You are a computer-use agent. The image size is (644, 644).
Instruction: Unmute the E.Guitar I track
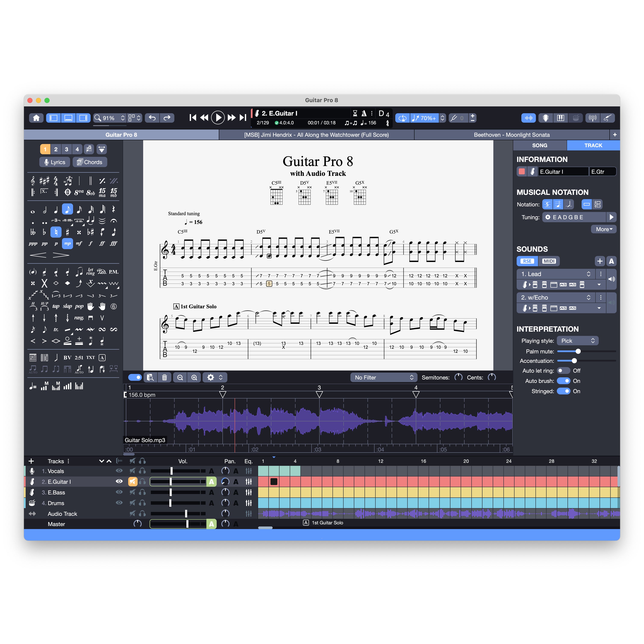point(133,482)
